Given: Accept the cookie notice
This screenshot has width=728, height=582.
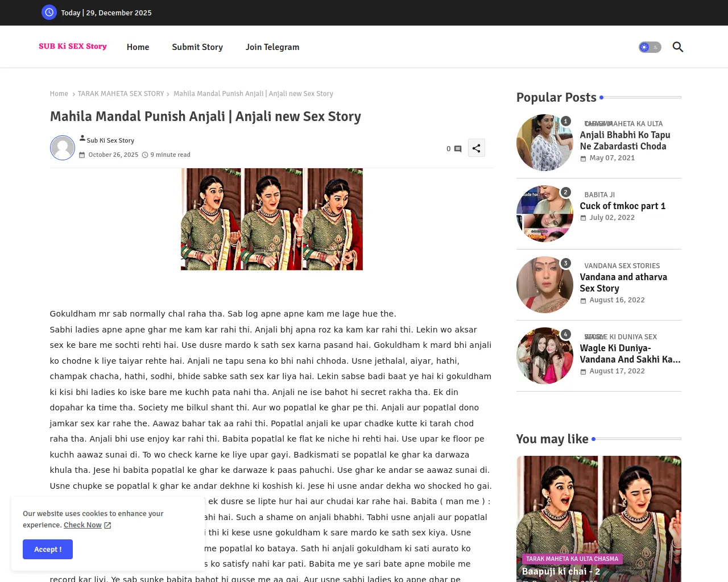Looking at the screenshot, I should tap(48, 550).
